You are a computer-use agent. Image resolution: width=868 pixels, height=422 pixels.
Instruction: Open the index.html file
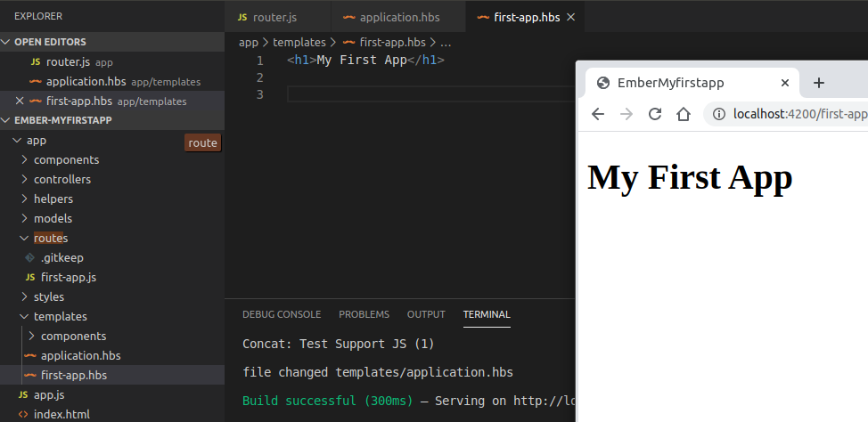[x=111, y=414]
